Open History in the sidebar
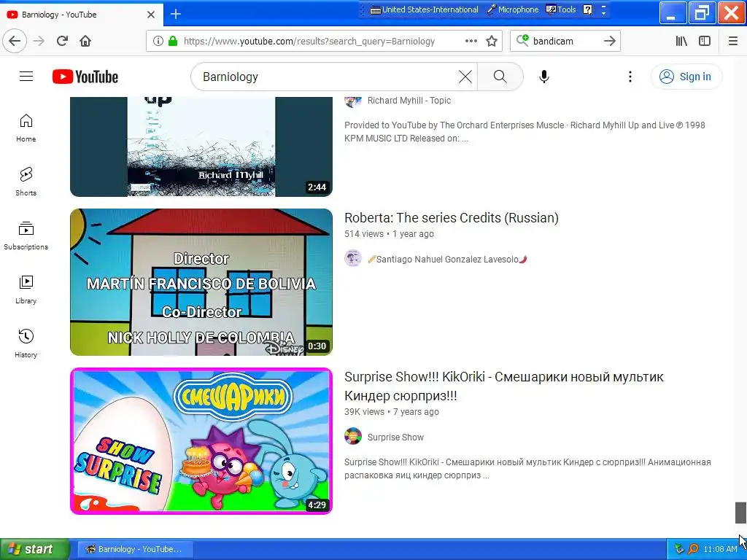Image resolution: width=747 pixels, height=560 pixels. (x=26, y=343)
